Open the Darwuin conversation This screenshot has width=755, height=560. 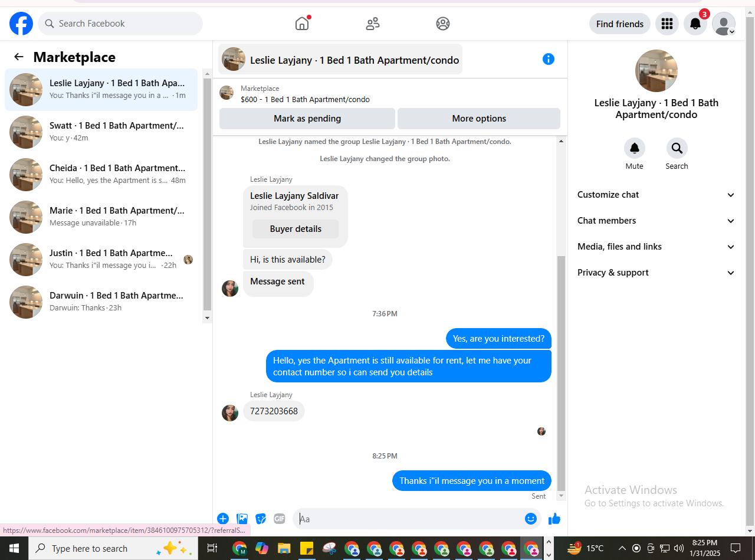coord(101,302)
